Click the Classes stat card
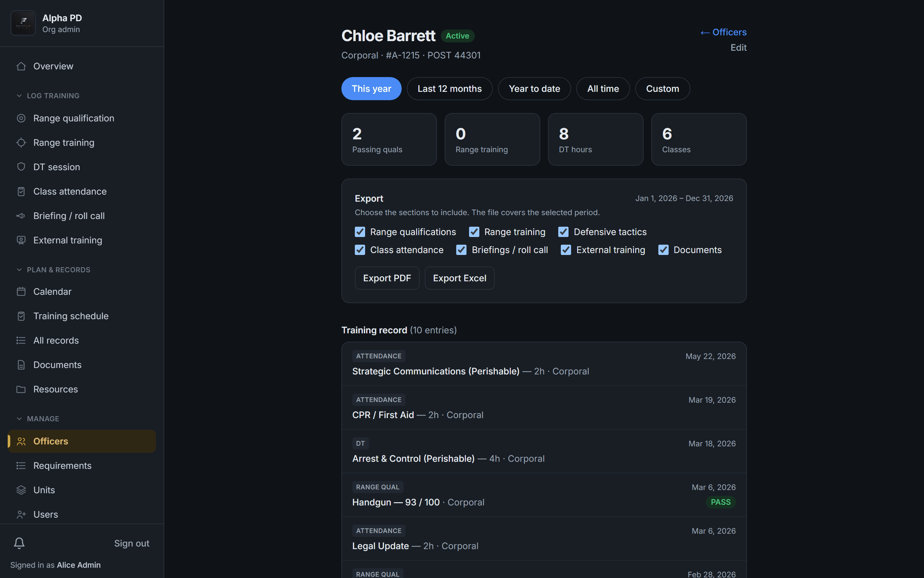The height and width of the screenshot is (578, 924). (699, 140)
